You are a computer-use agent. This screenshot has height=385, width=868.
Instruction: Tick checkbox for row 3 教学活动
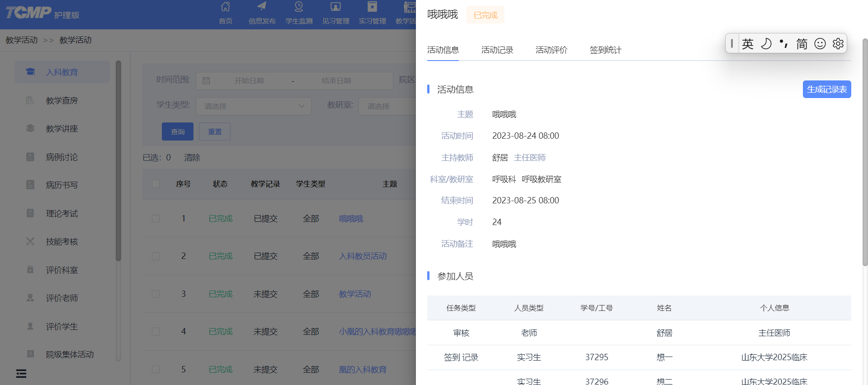pyautogui.click(x=156, y=294)
